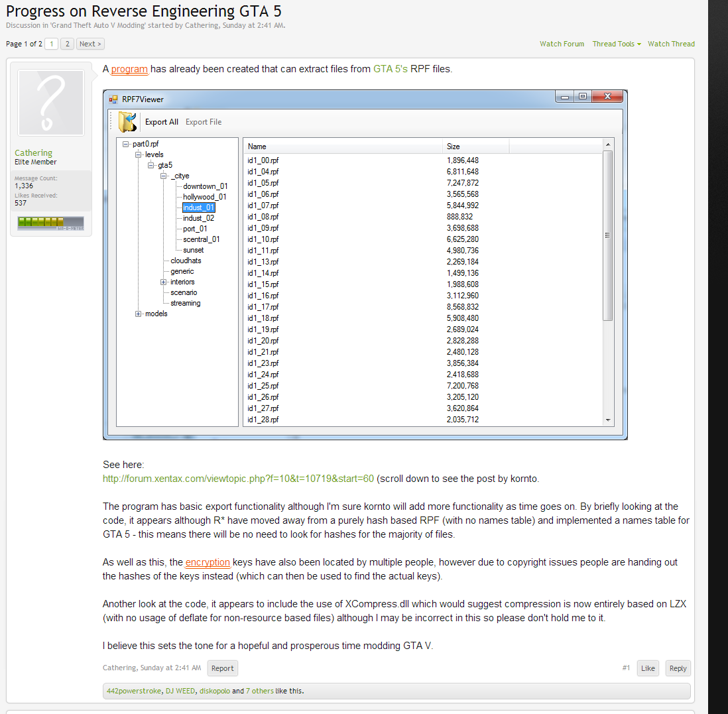Collapse the levels tree node

(138, 154)
